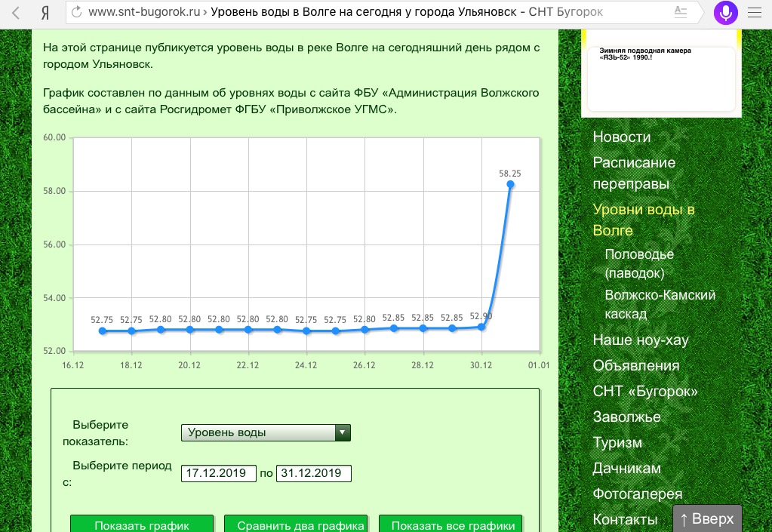This screenshot has height=532, width=772.
Task: Click the start date field 17.12.2019
Action: (x=219, y=473)
